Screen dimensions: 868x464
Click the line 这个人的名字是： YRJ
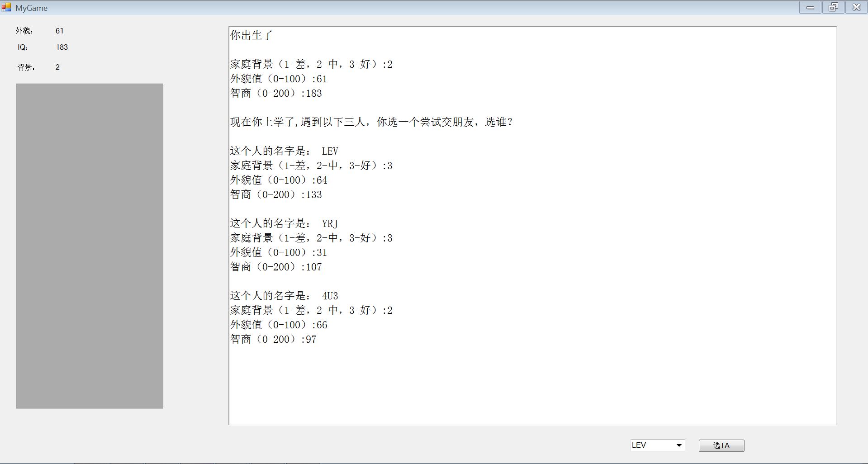[x=284, y=223]
